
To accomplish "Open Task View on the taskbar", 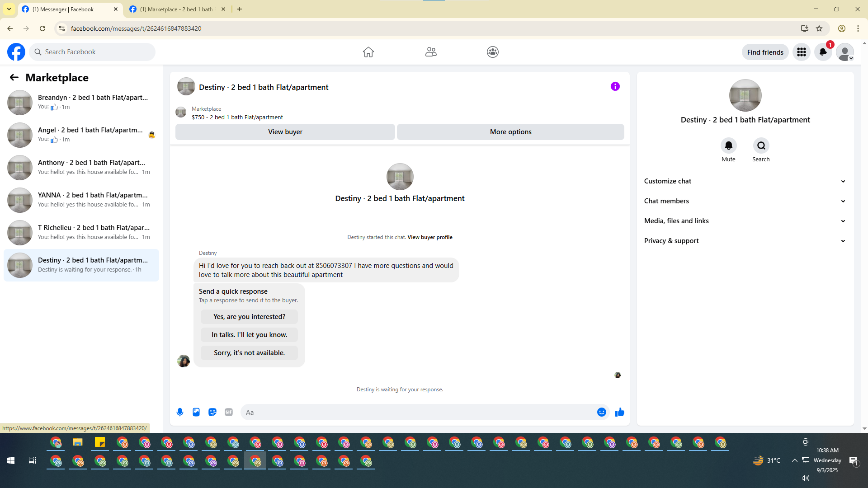I will [x=33, y=460].
